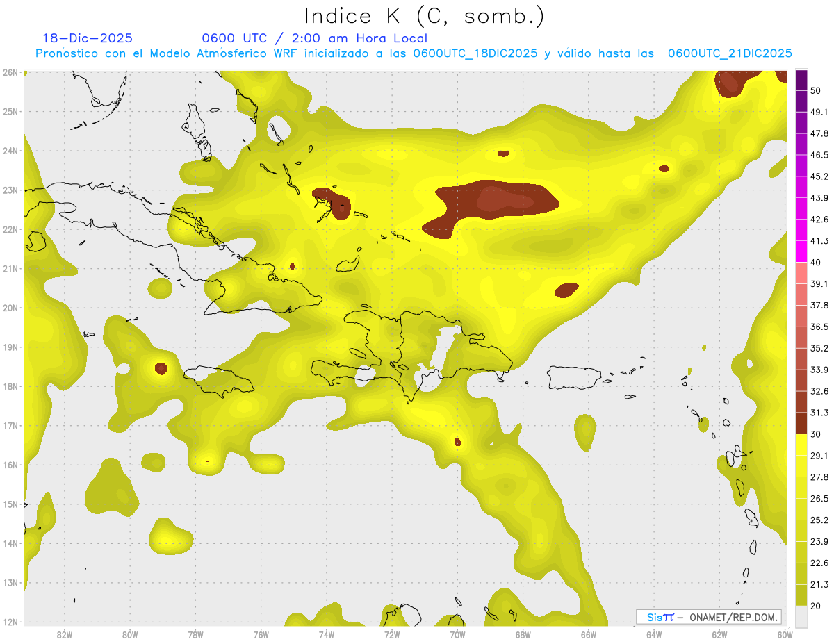Click the colorbar label "40"

coord(815,262)
